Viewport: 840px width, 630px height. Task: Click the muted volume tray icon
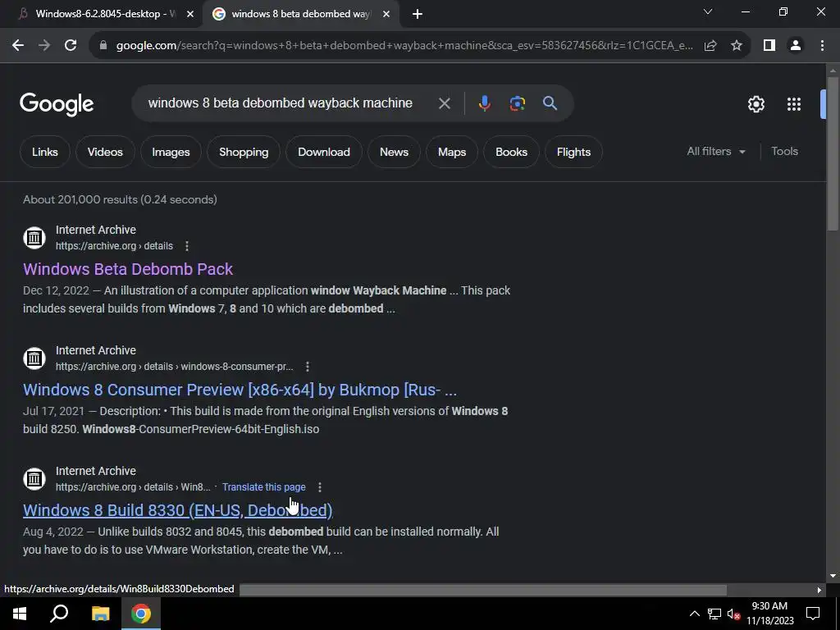(734, 614)
